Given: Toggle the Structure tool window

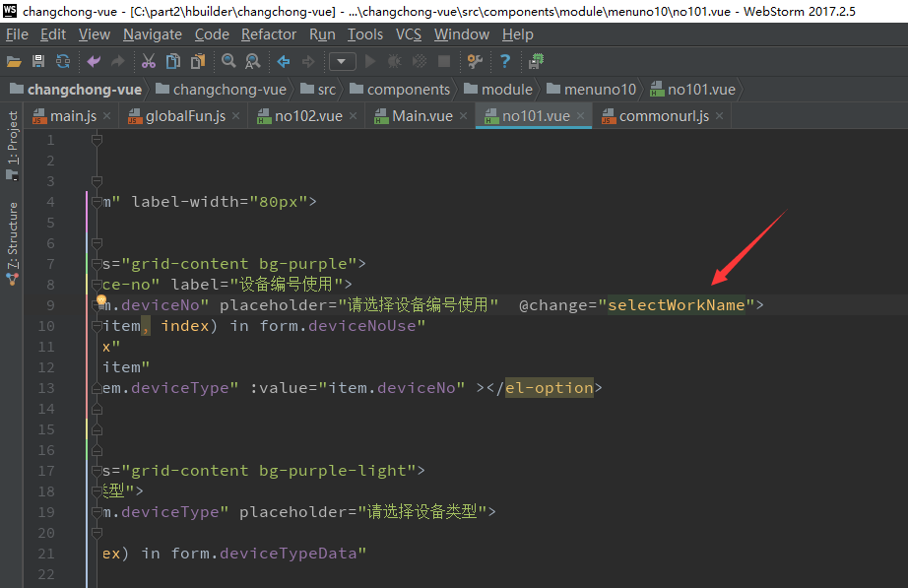Looking at the screenshot, I should (12, 231).
